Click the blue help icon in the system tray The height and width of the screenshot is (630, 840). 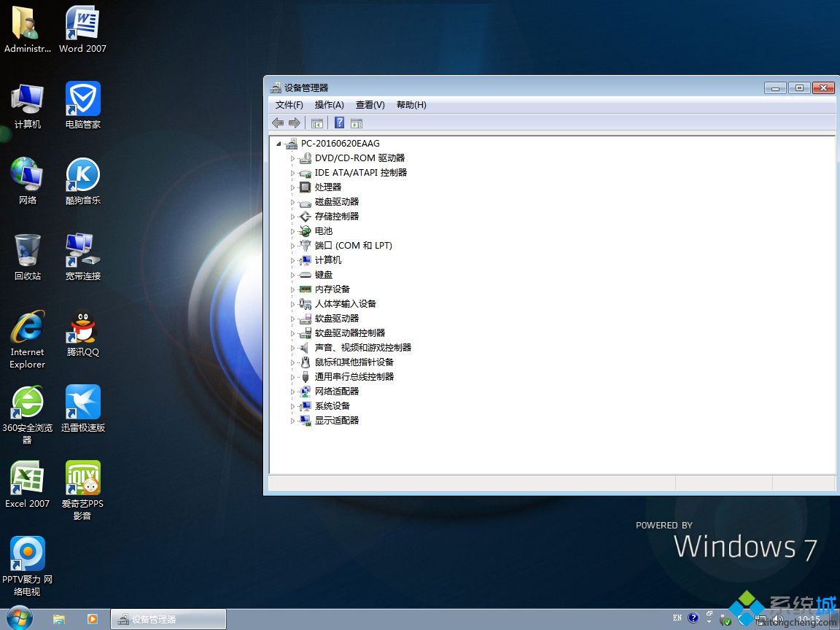pos(693,618)
